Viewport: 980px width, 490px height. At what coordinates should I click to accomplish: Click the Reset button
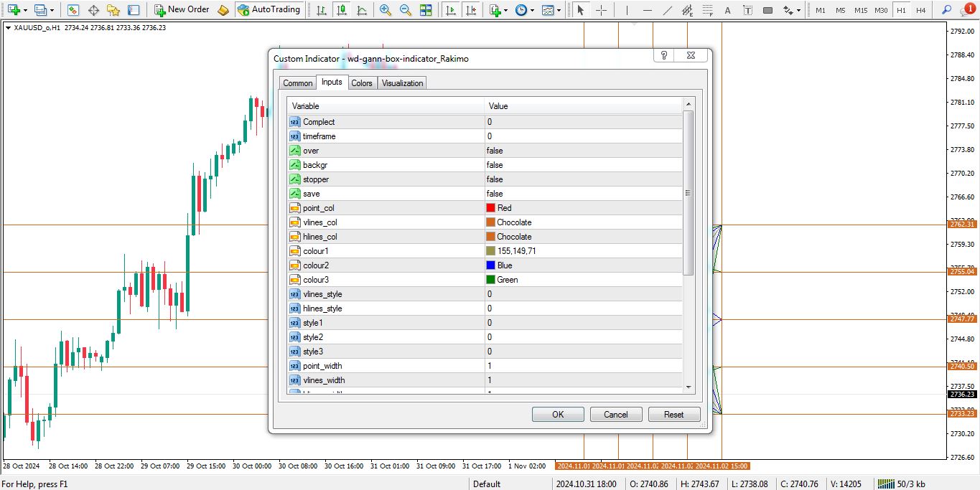(673, 415)
